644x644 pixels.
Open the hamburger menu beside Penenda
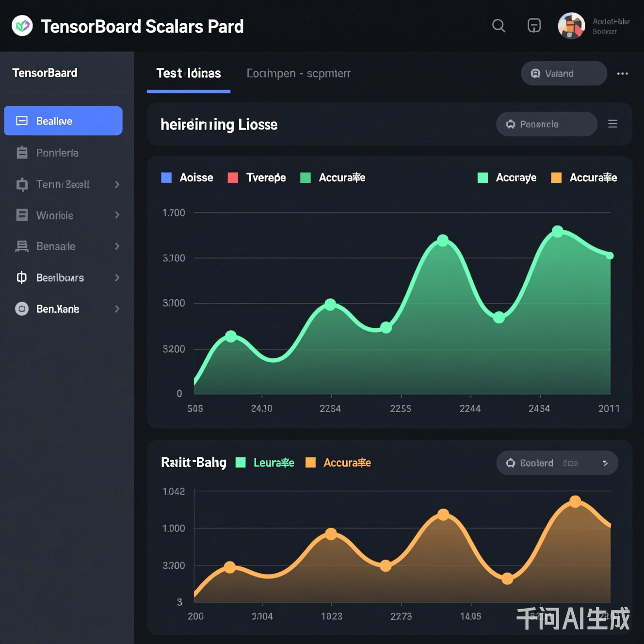613,124
